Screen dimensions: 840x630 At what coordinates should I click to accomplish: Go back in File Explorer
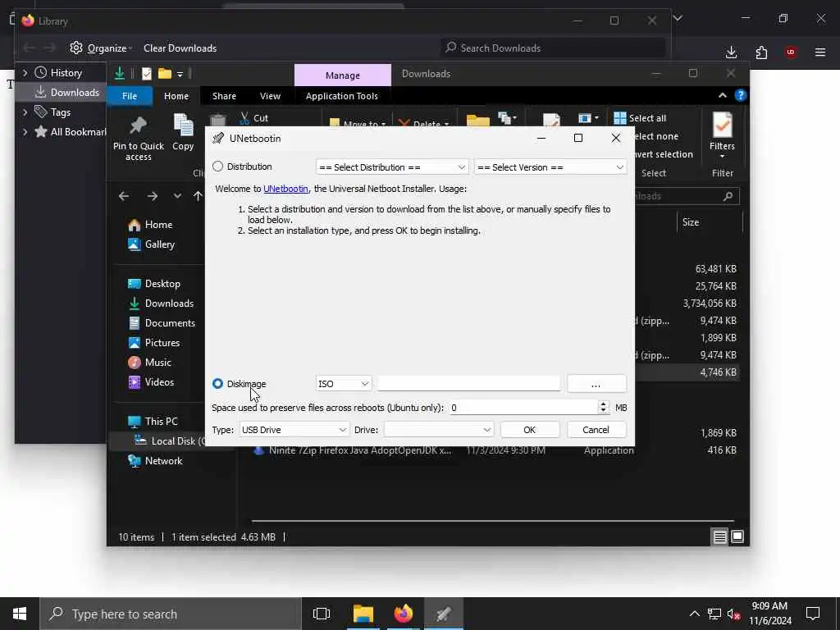click(x=124, y=196)
